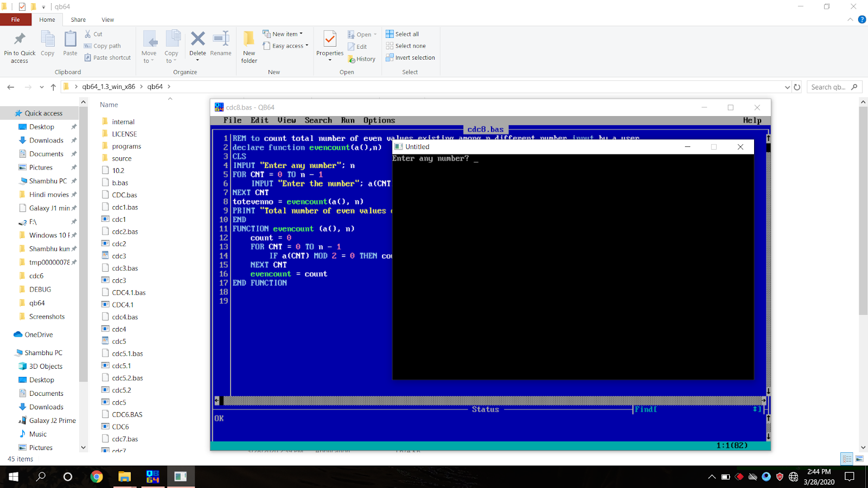
Task: Expand address bar history dropdown
Action: coord(787,87)
